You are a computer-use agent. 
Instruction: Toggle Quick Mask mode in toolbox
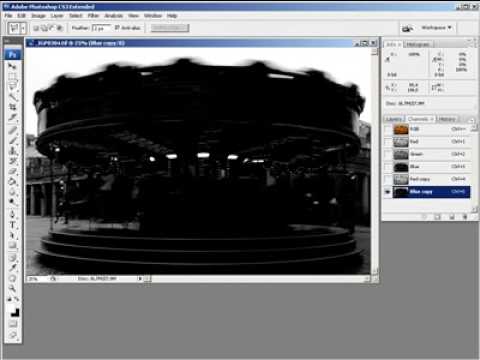pyautogui.click(x=13, y=324)
